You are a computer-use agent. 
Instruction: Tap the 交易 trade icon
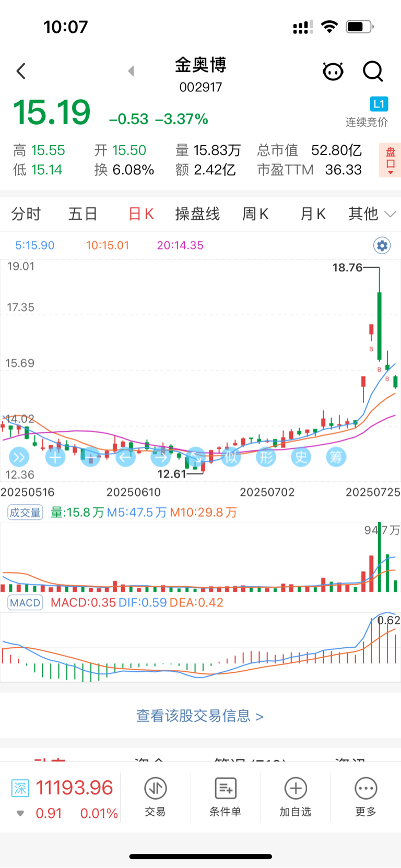(156, 797)
